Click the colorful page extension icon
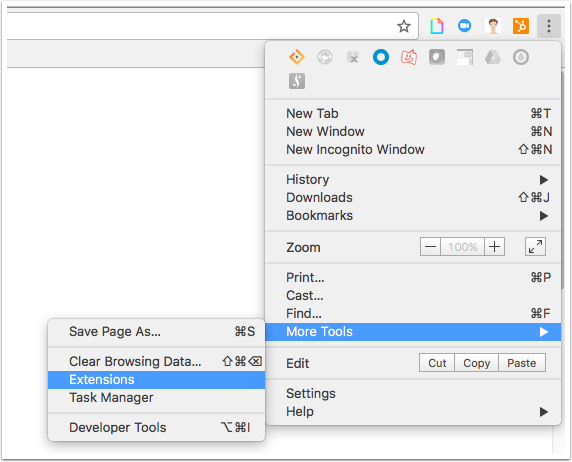The image size is (572, 462). [x=436, y=26]
